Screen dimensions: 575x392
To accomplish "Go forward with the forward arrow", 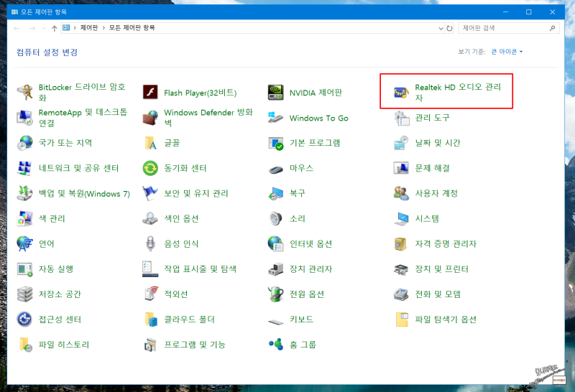I will click(32, 28).
